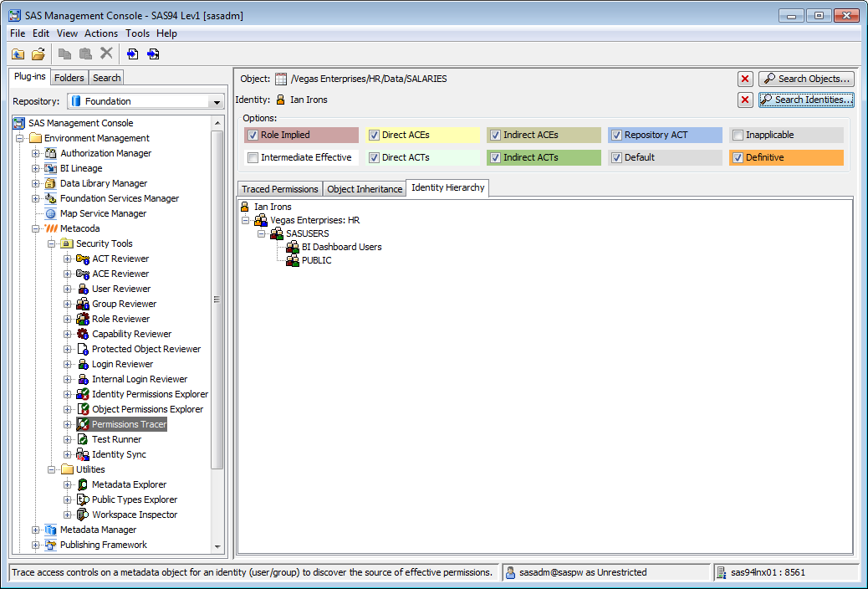868x589 pixels.
Task: Open the Actions menu
Action: click(x=100, y=33)
